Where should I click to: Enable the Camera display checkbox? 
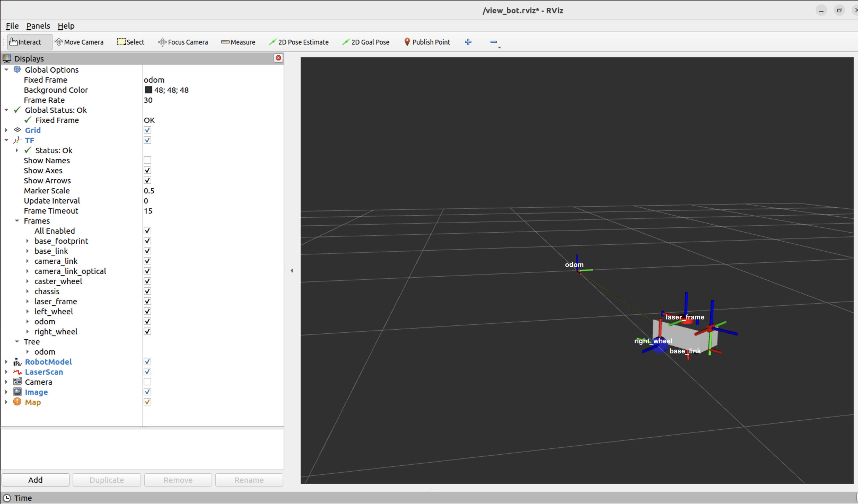(x=147, y=382)
